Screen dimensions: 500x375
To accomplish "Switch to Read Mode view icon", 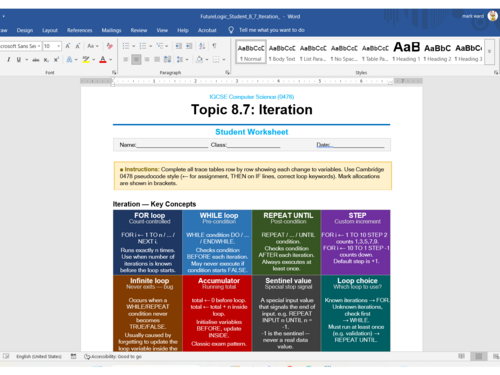I will pos(461,356).
